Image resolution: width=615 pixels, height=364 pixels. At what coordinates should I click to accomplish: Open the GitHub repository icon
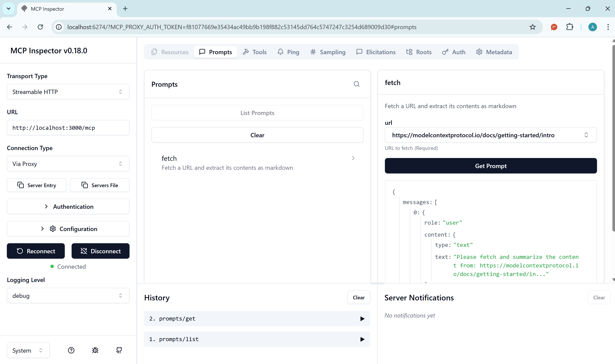pyautogui.click(x=119, y=350)
